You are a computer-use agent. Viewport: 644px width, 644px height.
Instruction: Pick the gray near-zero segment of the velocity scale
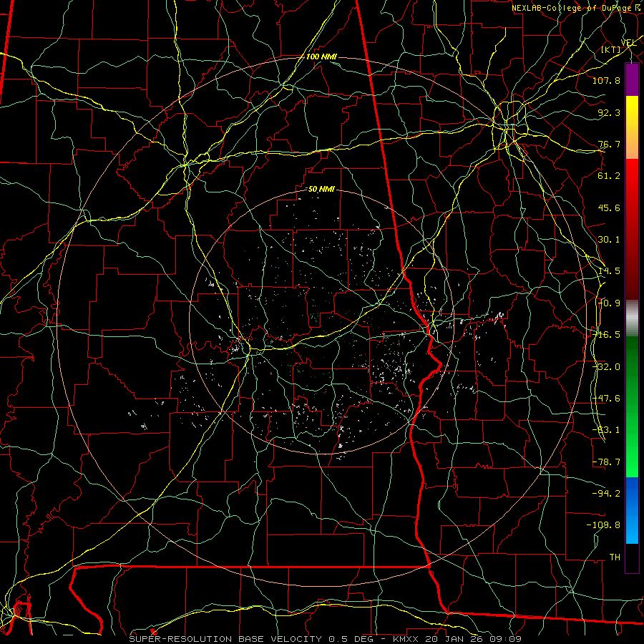coord(632,318)
